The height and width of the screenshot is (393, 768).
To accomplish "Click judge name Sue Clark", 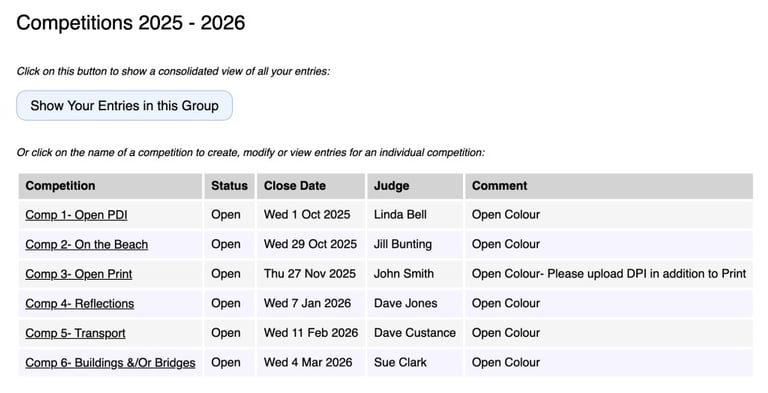I will click(400, 362).
